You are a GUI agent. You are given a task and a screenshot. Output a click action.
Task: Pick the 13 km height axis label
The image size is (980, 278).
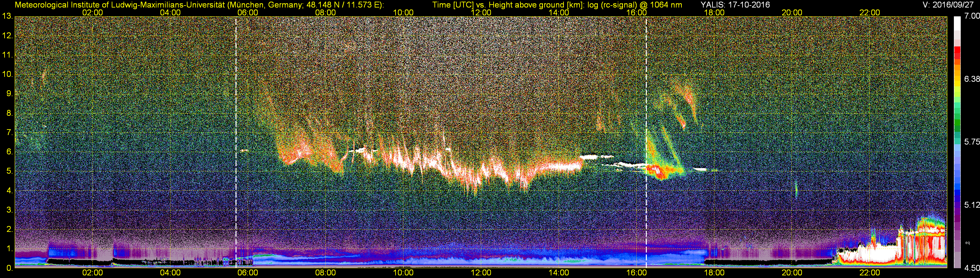click(x=7, y=16)
